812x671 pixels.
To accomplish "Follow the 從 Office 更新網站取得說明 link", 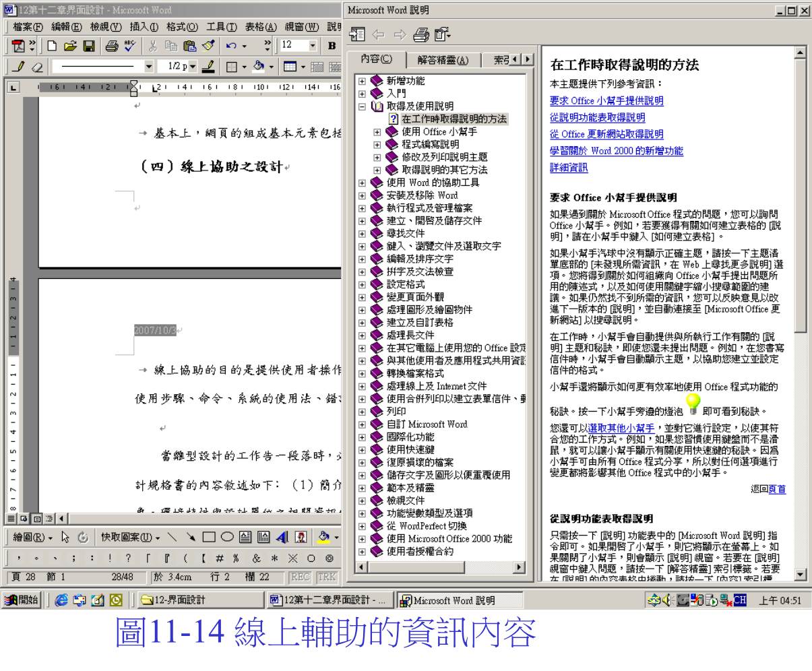I will pyautogui.click(x=606, y=135).
